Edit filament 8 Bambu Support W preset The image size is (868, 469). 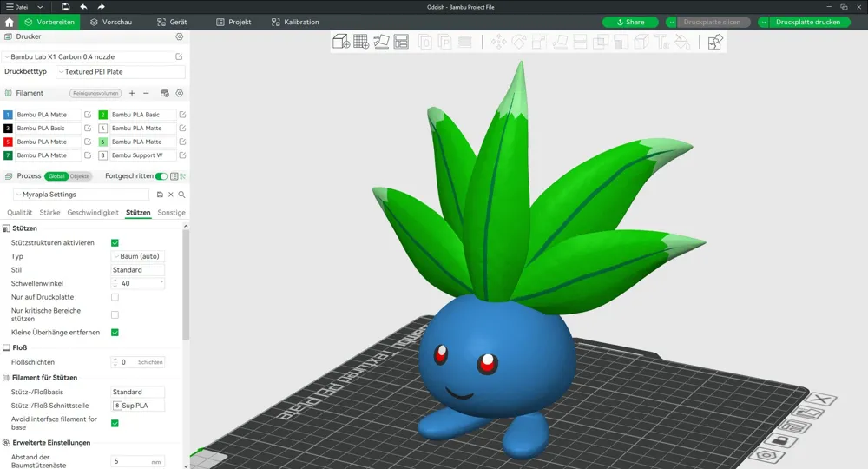182,155
